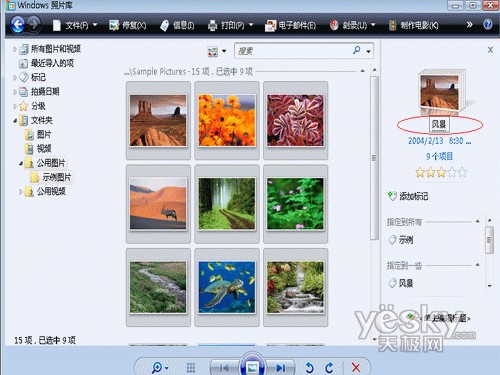Screen dimensions: 500x375
Task: Expand the 分级 ratings node
Action: coord(14,106)
